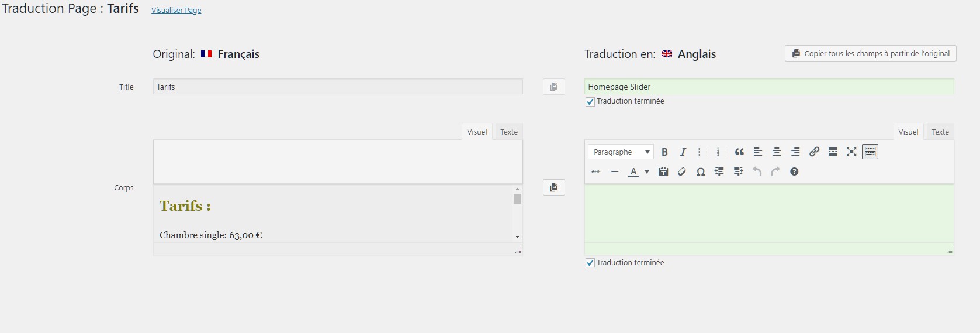This screenshot has width=980, height=333.
Task: Toggle the toolbar toggle (kitchen sink) button
Action: (x=870, y=152)
